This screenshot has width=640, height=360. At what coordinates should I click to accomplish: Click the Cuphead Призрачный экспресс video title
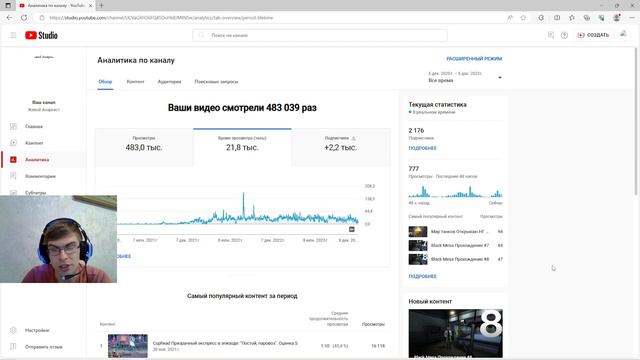pyautogui.click(x=225, y=343)
